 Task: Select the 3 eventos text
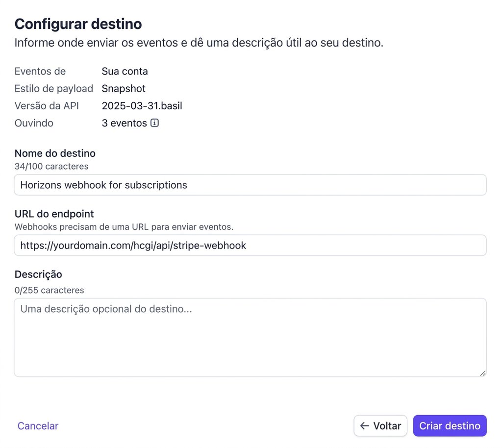point(124,123)
